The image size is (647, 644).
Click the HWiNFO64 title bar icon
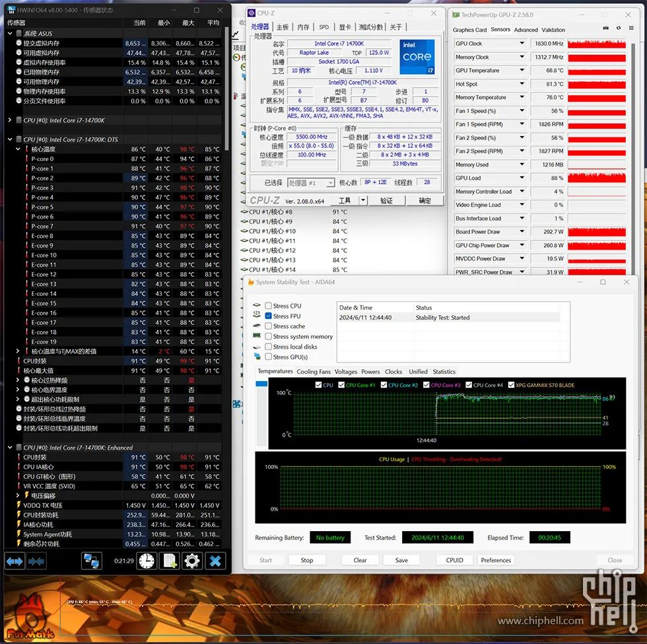pyautogui.click(x=11, y=10)
